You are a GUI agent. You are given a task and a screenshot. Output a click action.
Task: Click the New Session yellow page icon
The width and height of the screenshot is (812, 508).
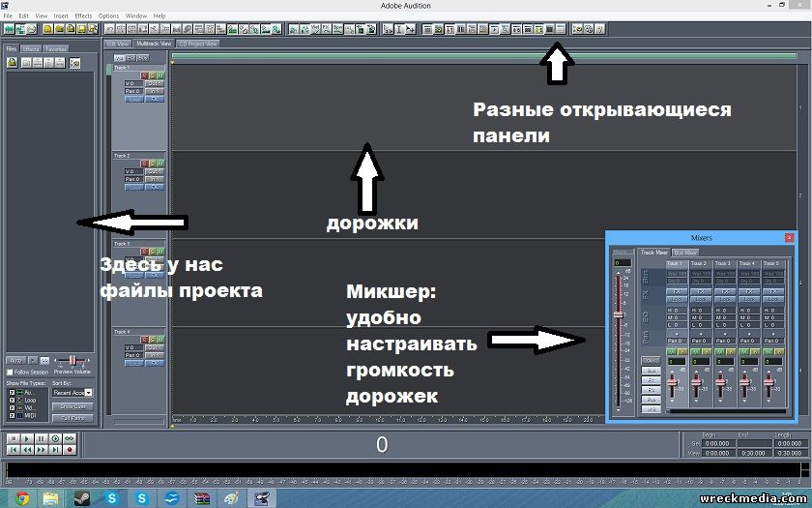47,29
